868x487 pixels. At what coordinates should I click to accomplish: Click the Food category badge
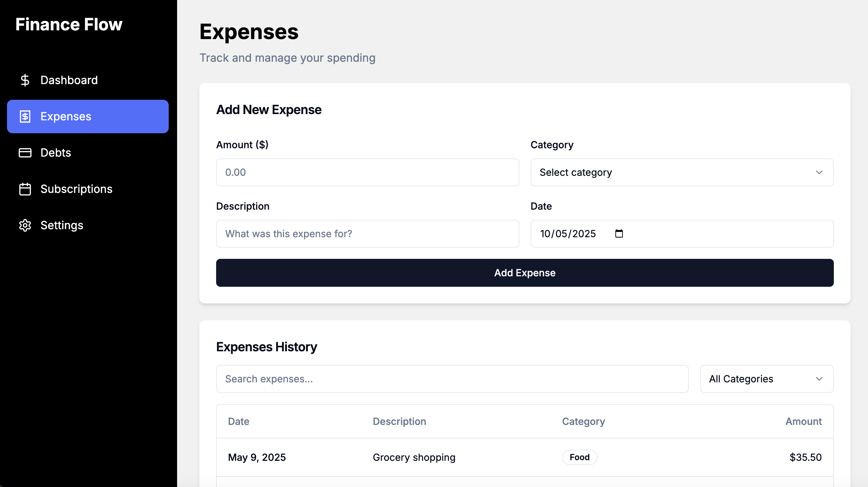pos(579,457)
